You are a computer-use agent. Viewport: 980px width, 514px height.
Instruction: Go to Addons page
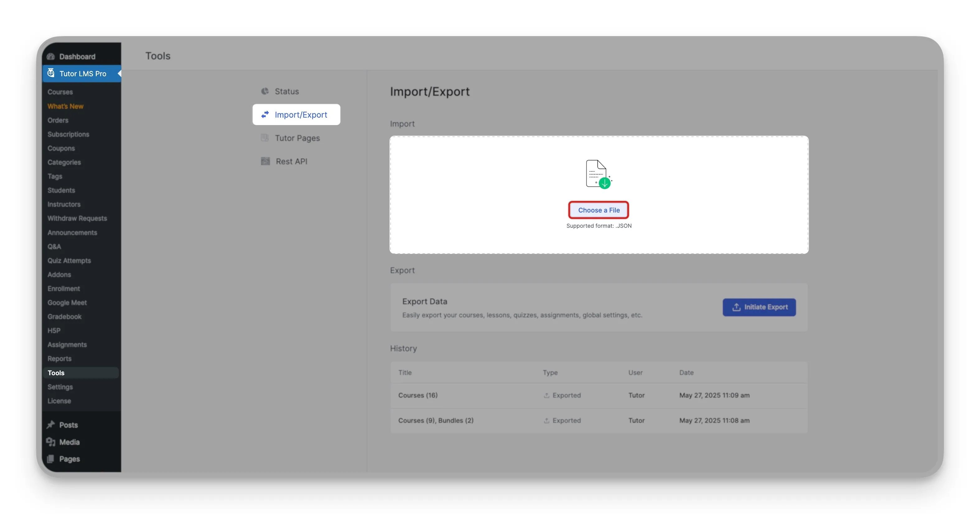[x=59, y=275]
